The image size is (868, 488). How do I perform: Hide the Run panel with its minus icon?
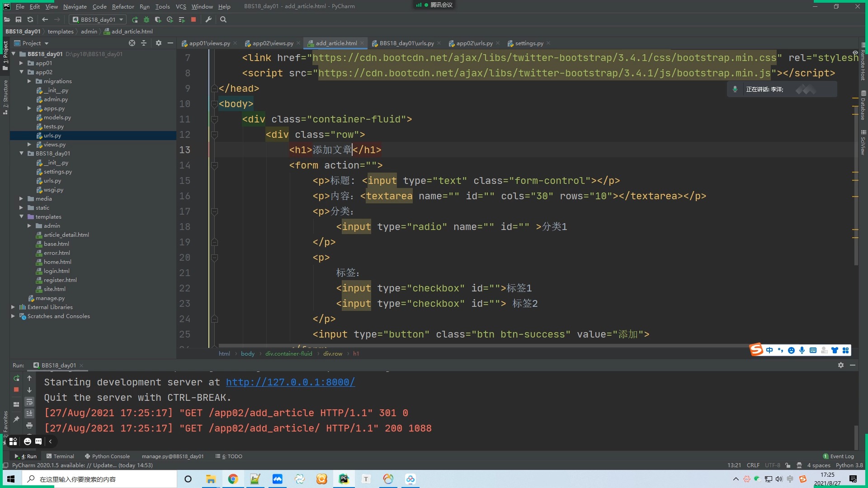(x=853, y=365)
